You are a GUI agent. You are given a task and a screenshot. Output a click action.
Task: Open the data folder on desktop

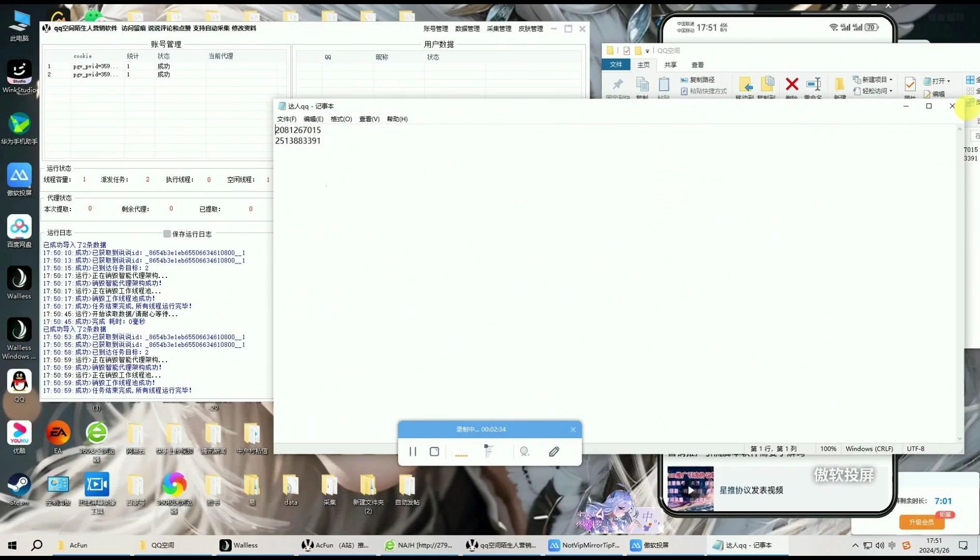point(291,489)
